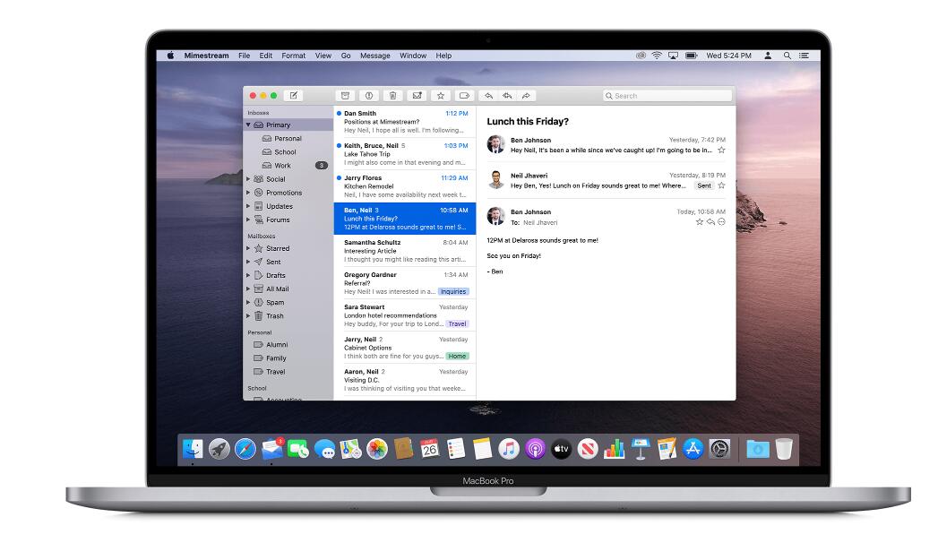Select the Alumni label
Screen dimensions: 938x560
click(x=288, y=345)
